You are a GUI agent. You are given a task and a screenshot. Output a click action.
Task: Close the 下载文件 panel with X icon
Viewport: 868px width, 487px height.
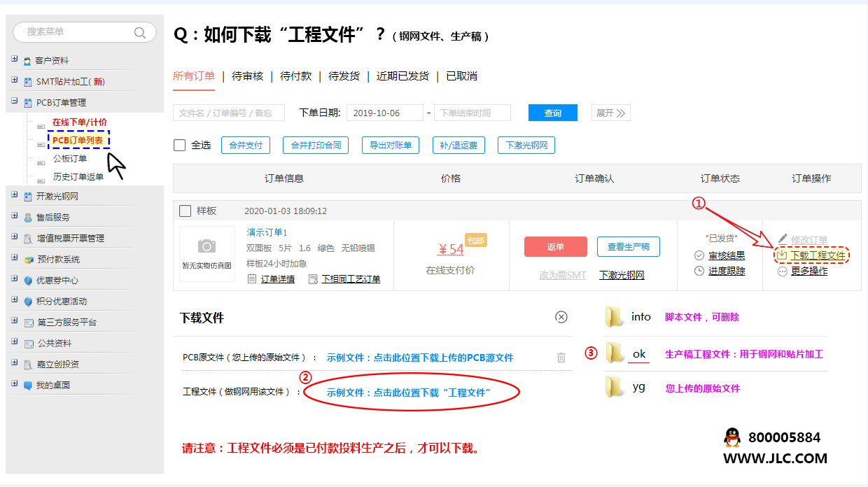click(561, 317)
